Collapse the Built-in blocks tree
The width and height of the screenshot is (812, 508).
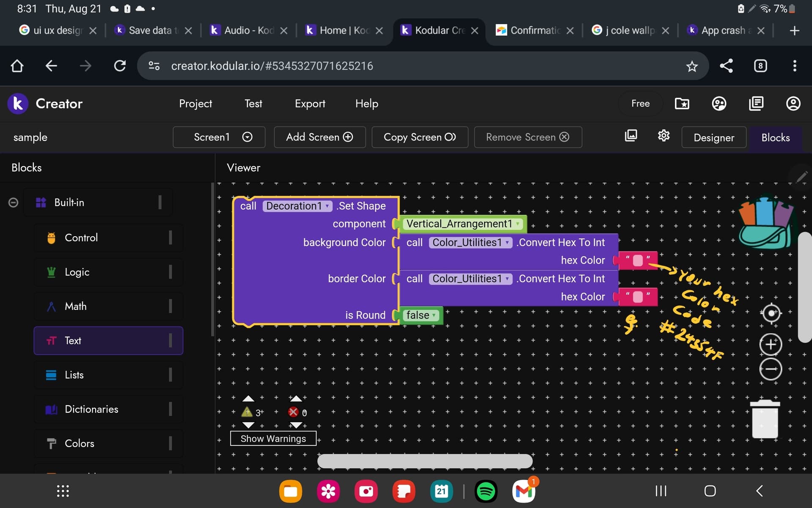coord(14,203)
